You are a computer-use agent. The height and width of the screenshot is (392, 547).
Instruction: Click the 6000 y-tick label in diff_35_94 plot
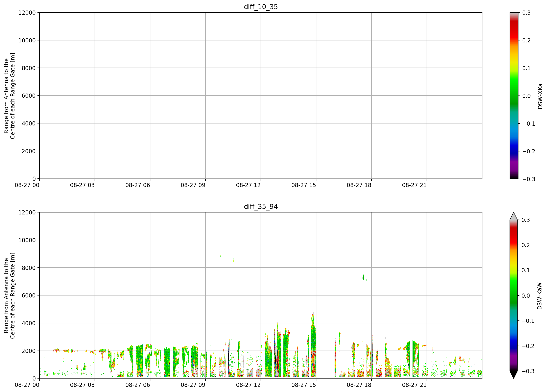tap(28, 295)
